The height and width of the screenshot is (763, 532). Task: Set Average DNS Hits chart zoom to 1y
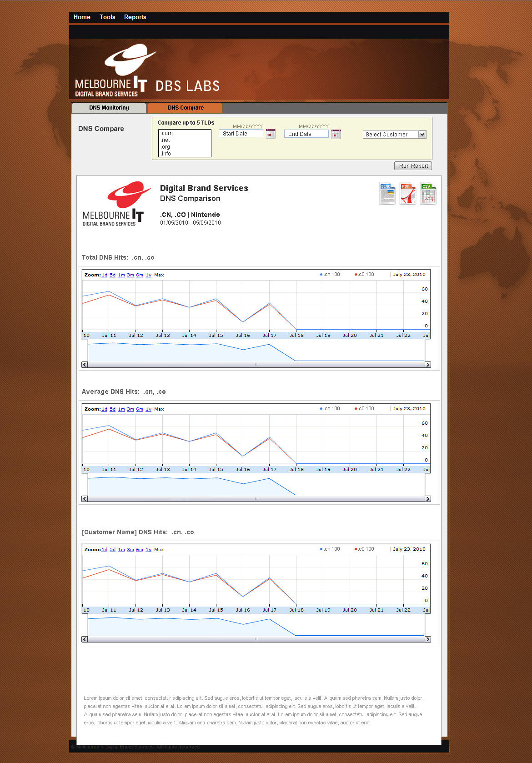148,409
